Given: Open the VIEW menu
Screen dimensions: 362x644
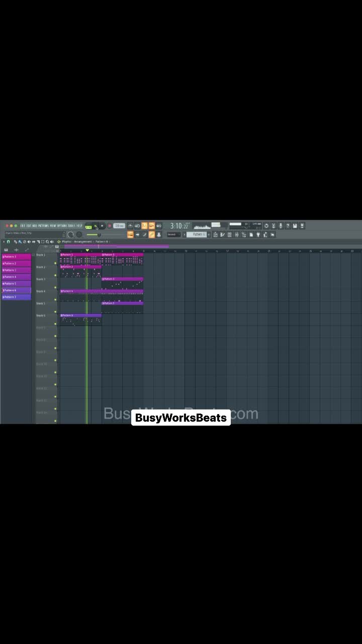Looking at the screenshot, I should coord(53,225).
